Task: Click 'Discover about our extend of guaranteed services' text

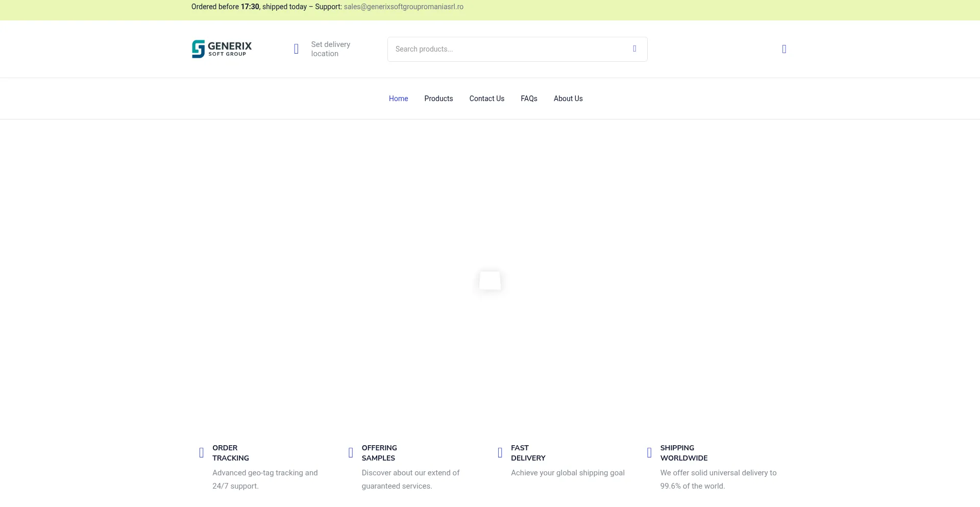Action: (x=410, y=479)
